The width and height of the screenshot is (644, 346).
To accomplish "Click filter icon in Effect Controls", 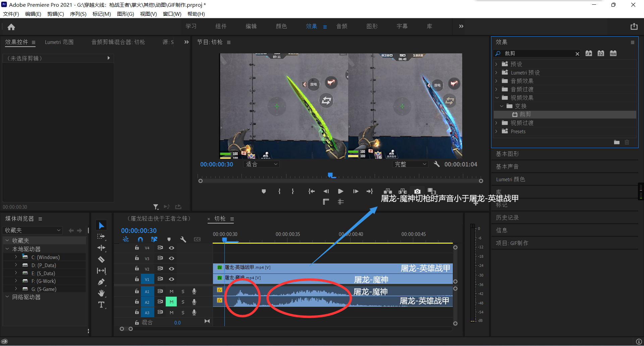I will (156, 207).
